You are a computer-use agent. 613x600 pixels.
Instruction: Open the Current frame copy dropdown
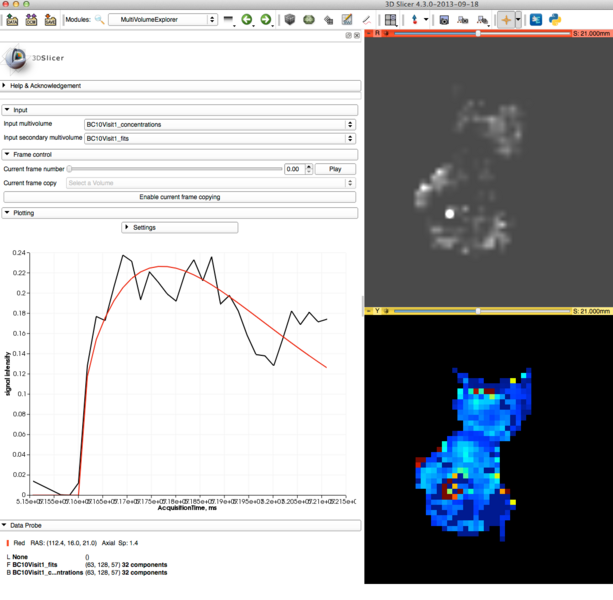click(211, 183)
